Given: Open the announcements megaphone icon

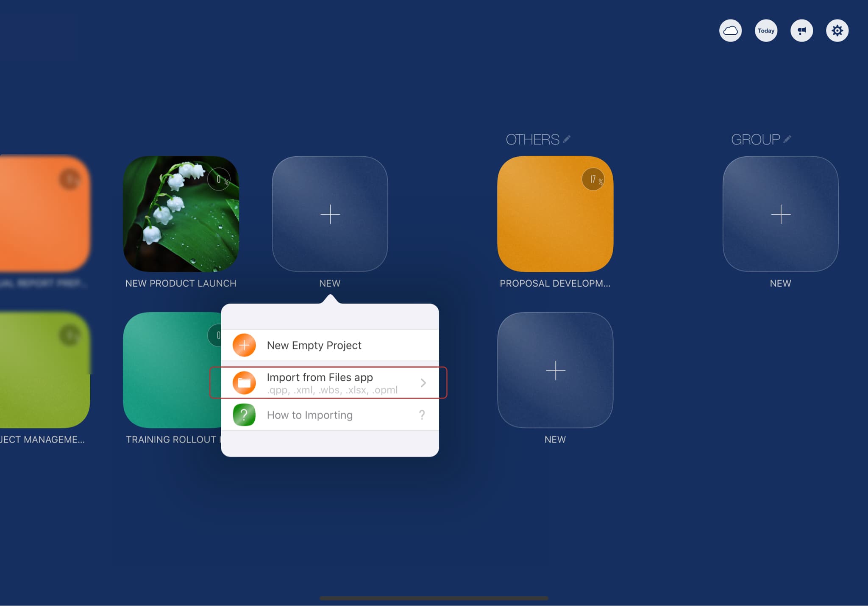Looking at the screenshot, I should tap(801, 30).
